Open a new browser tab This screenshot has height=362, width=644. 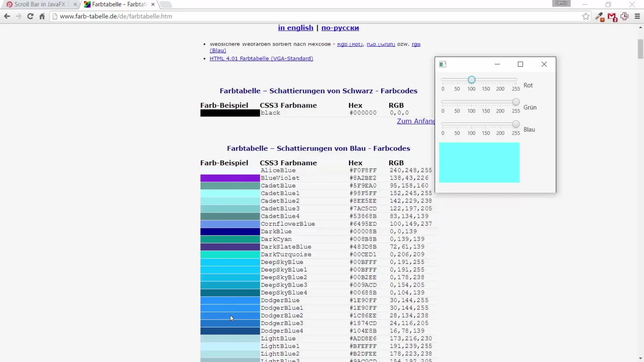click(166, 4)
